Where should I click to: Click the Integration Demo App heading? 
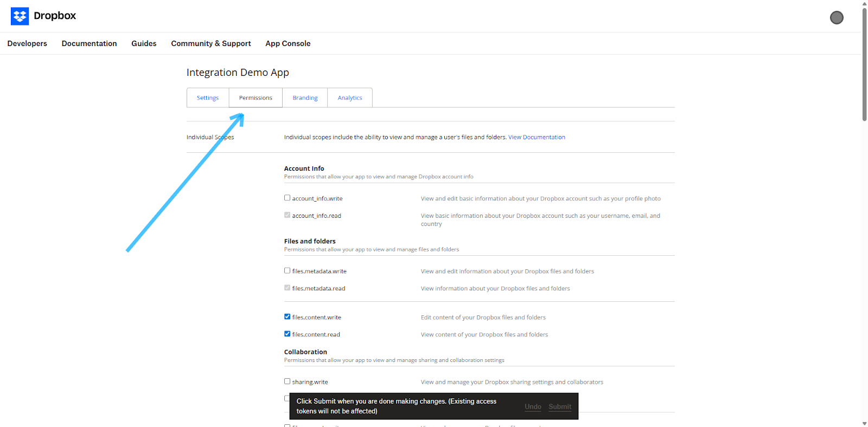[x=238, y=73]
